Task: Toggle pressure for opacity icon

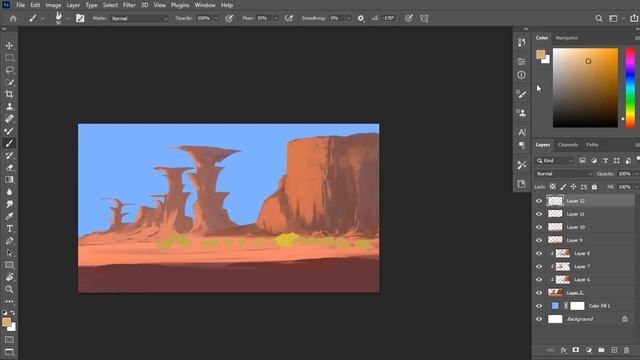Action: point(229,18)
